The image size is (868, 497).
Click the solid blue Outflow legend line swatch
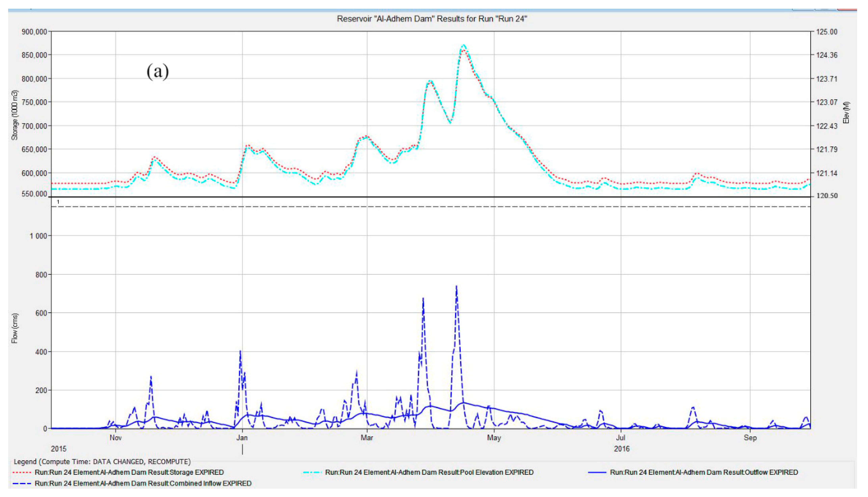pos(597,472)
